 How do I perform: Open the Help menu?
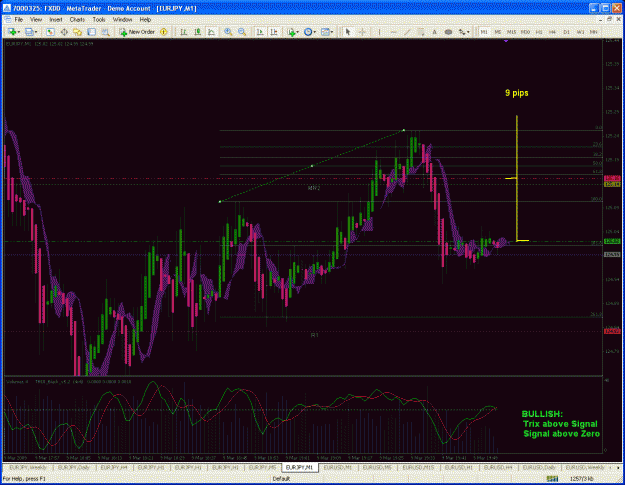(145, 20)
